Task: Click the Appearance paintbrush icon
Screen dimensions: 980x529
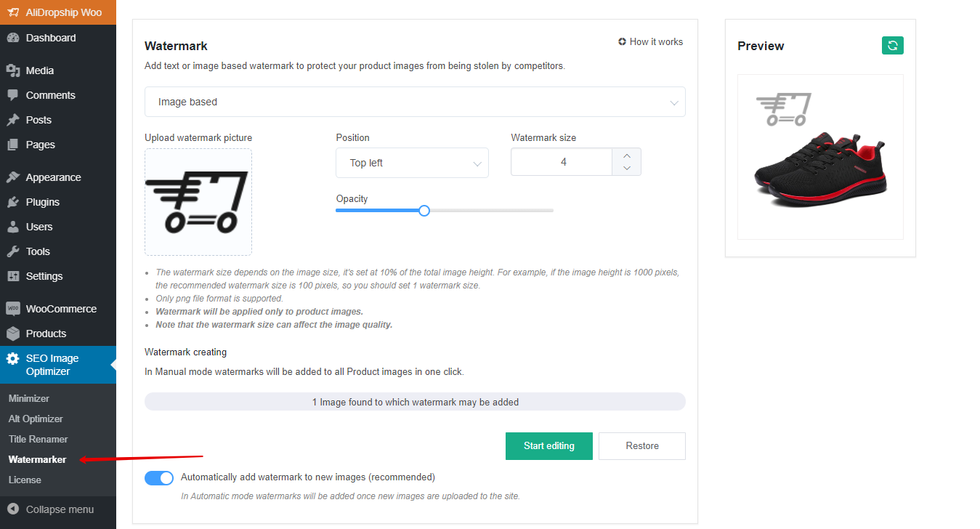Action: 13,177
